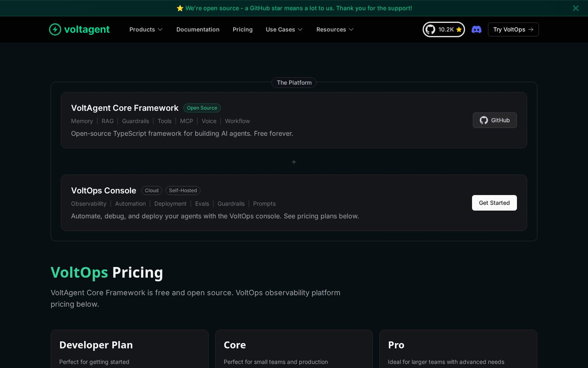Click the Prompts feature label
The image size is (588, 368).
coord(264,204)
